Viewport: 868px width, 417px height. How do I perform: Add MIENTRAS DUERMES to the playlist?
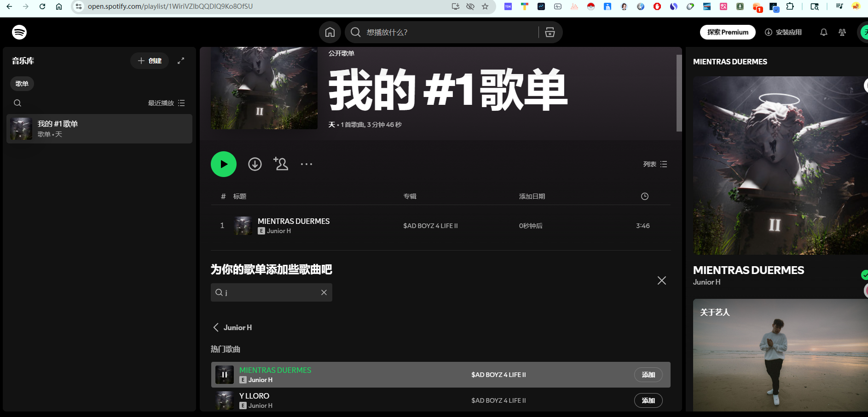(x=648, y=375)
